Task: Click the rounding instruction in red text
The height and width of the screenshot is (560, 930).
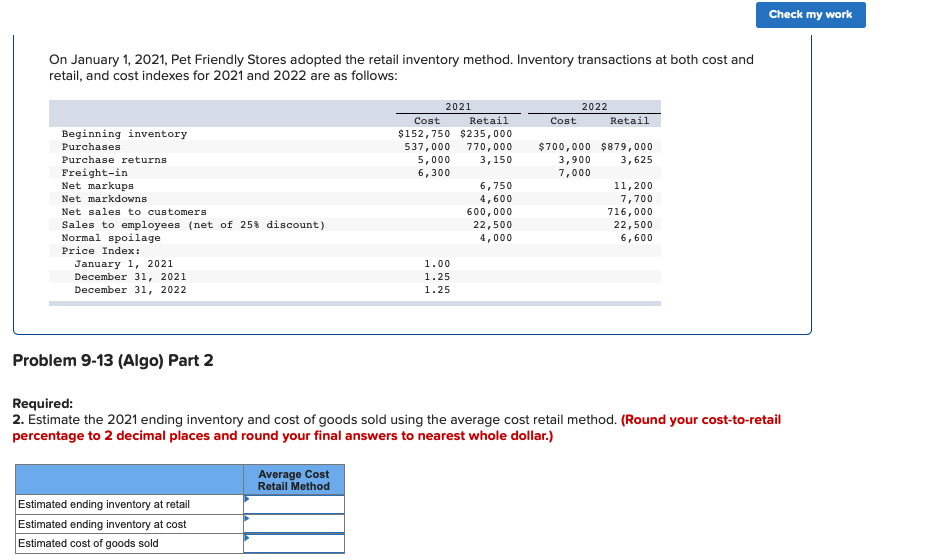Action: pyautogui.click(x=397, y=428)
